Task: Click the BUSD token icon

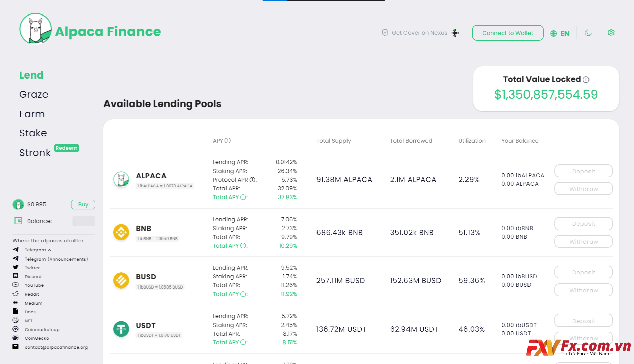Action: 121,280
